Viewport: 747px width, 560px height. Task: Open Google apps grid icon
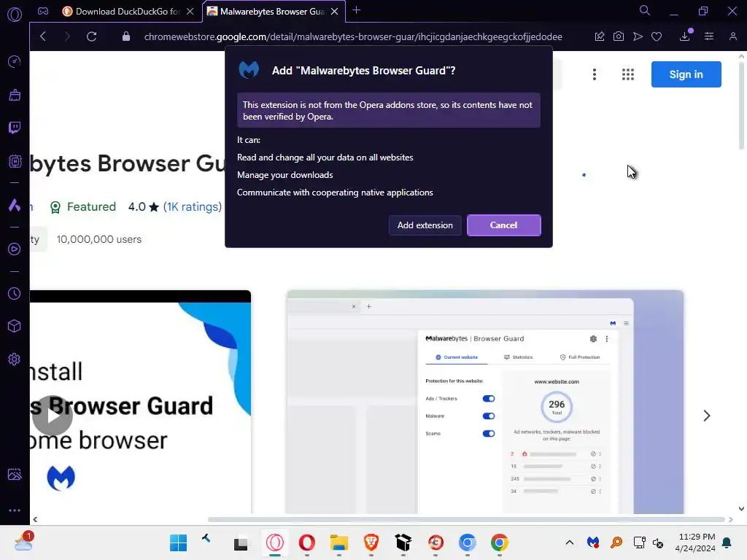tap(628, 74)
